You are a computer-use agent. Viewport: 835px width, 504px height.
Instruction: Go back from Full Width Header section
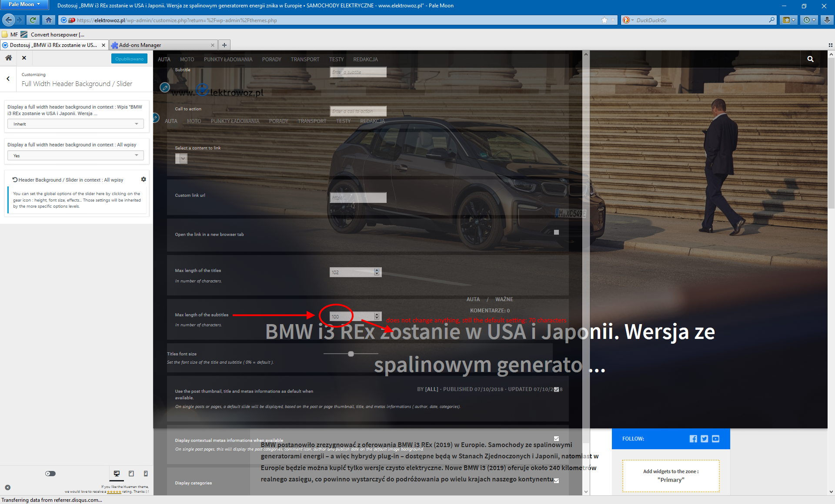[x=8, y=79]
